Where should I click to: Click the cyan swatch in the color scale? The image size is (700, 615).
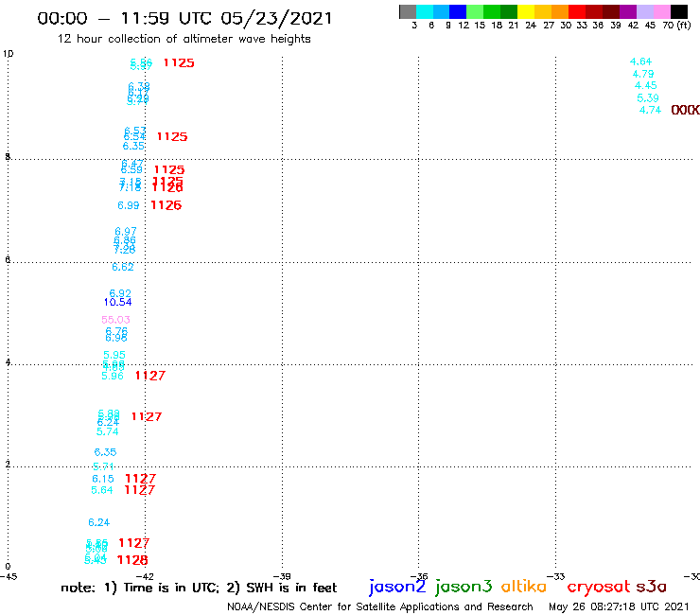[x=425, y=11]
